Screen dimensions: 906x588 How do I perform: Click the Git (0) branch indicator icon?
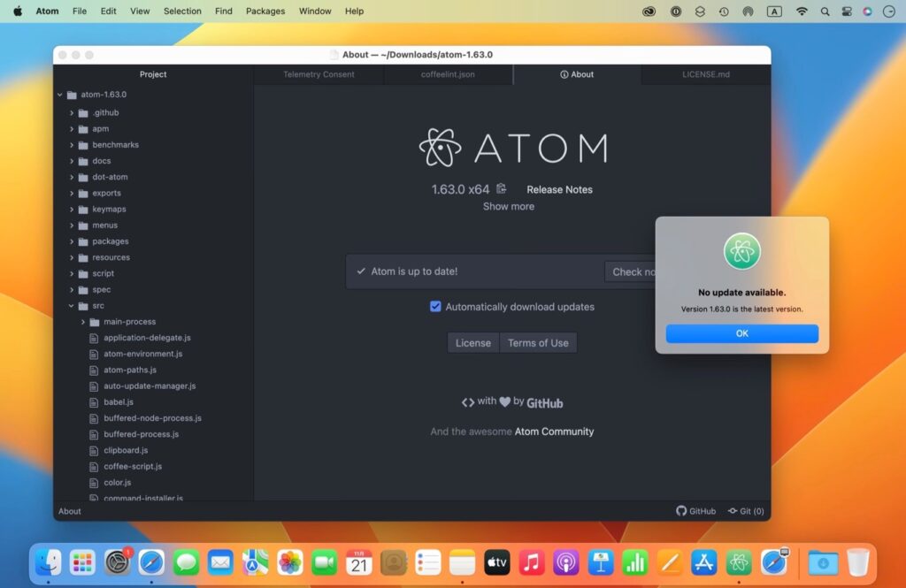[733, 510]
